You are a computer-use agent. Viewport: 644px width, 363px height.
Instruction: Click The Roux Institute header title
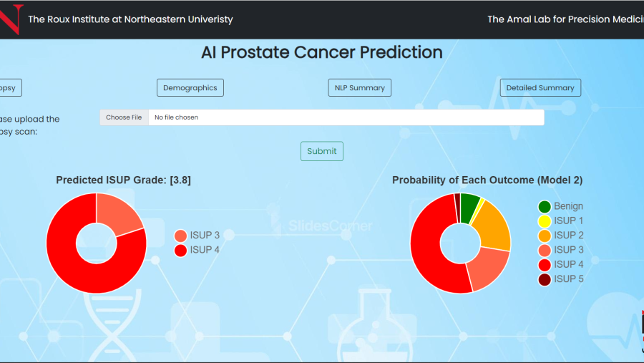point(130,19)
